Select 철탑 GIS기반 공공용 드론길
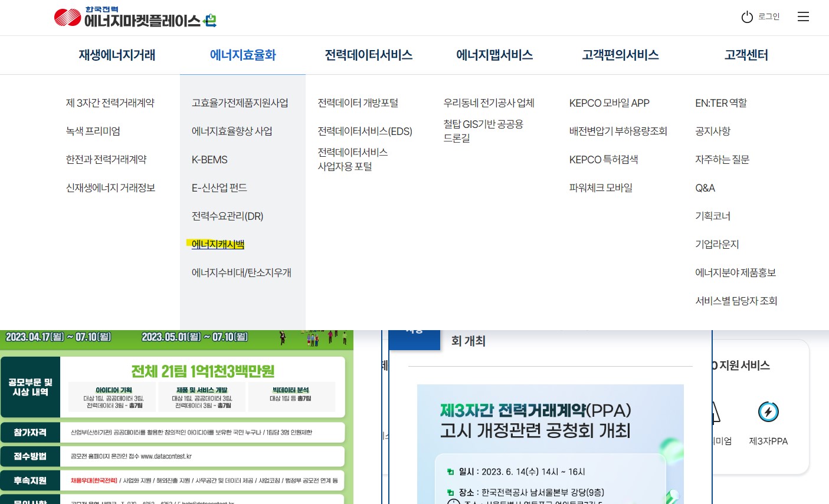The height and width of the screenshot is (504, 829). (484, 131)
